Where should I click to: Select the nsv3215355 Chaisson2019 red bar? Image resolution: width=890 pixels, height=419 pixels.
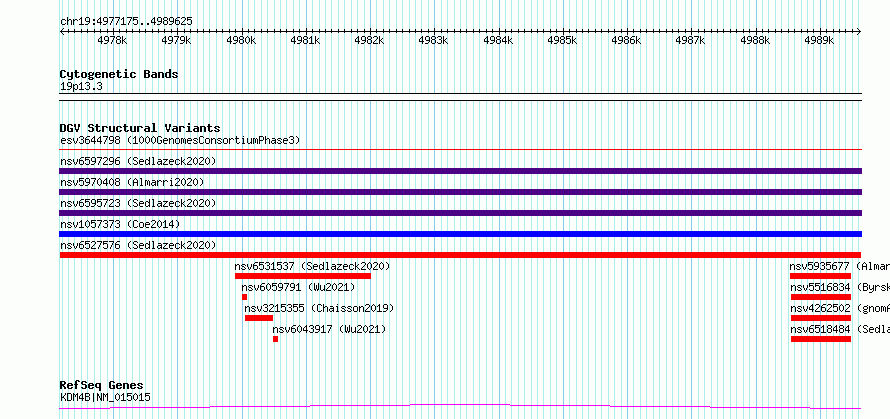pos(259,318)
